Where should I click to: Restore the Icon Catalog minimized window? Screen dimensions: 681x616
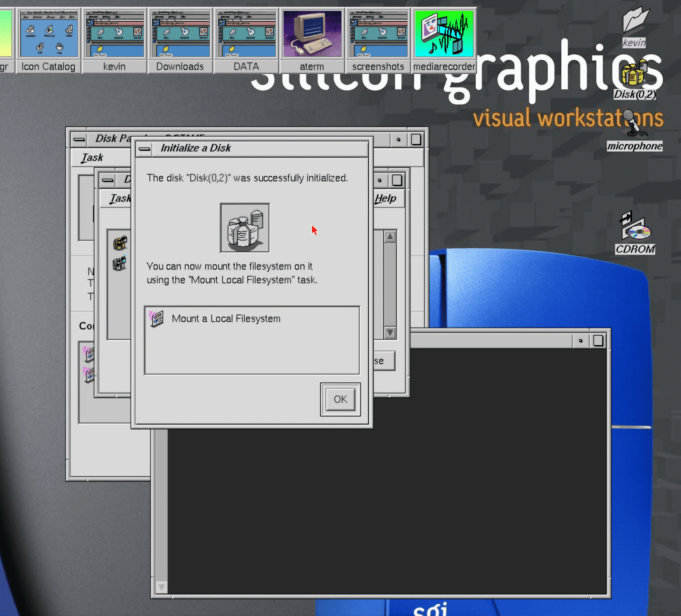[x=48, y=40]
